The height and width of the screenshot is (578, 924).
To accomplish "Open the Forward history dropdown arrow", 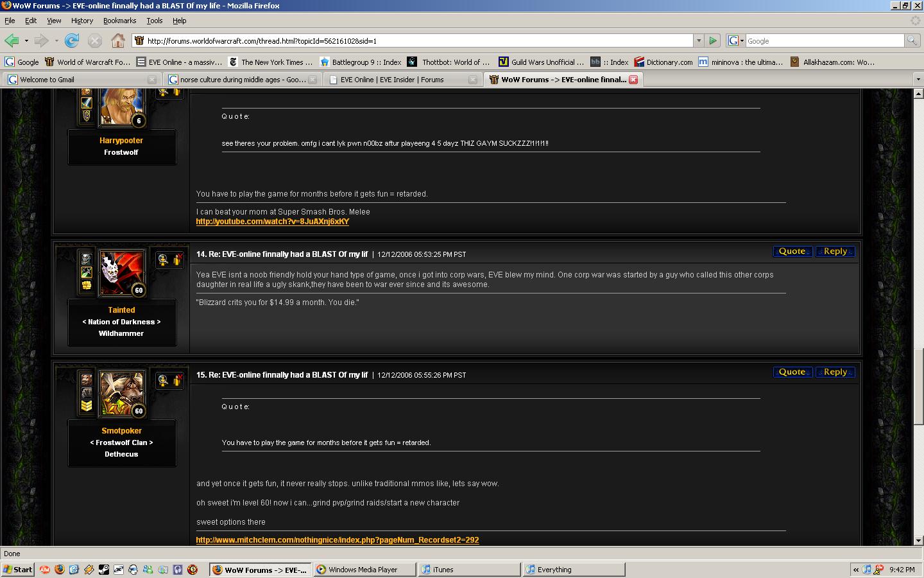I will point(56,40).
